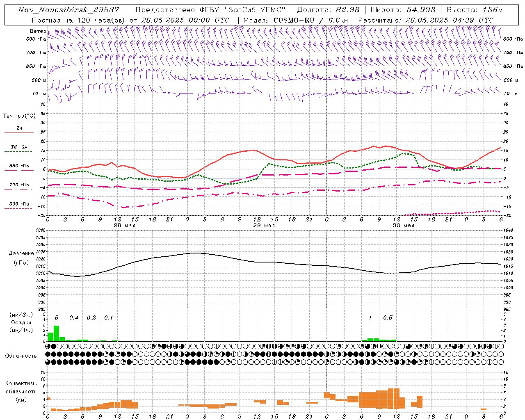The image size is (525, 420).
Task: Click the Осадки precipitation label
Action: coord(21,322)
